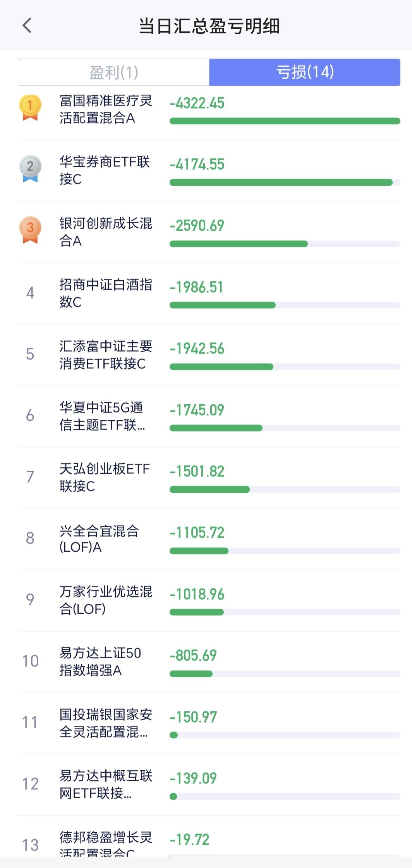Click rank number 7 in list
The width and height of the screenshot is (412, 868).
pos(30,476)
